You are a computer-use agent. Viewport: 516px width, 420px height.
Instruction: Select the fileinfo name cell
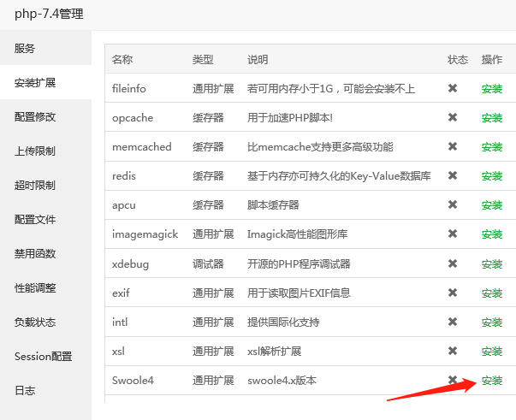(x=128, y=88)
